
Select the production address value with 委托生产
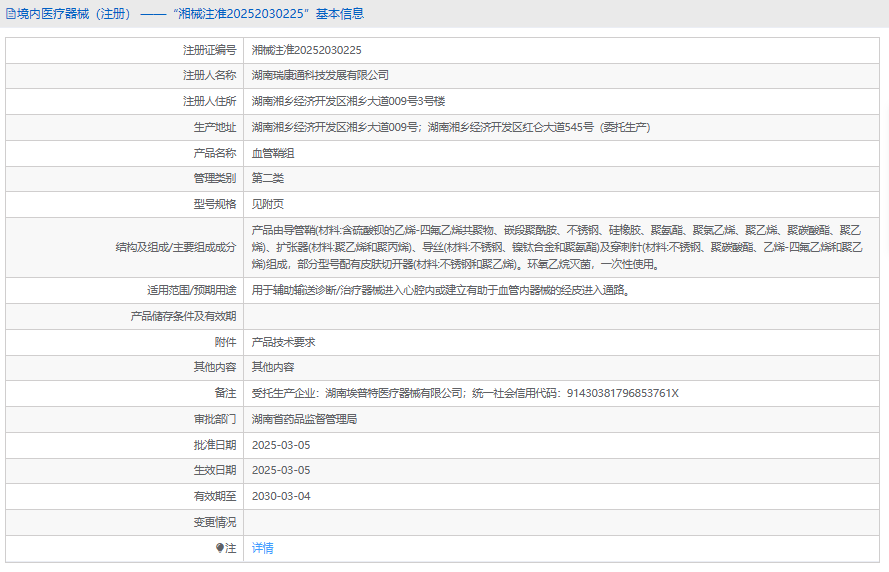coord(451,128)
